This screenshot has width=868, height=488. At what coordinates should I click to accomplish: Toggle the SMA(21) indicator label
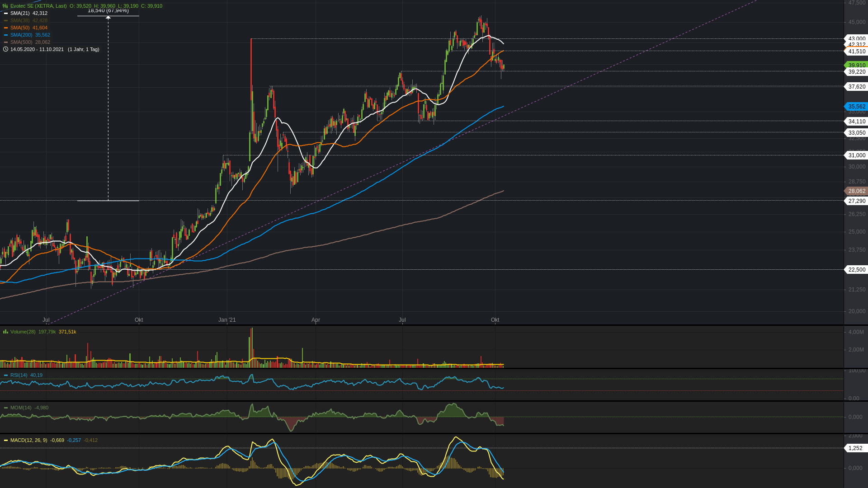click(x=20, y=13)
